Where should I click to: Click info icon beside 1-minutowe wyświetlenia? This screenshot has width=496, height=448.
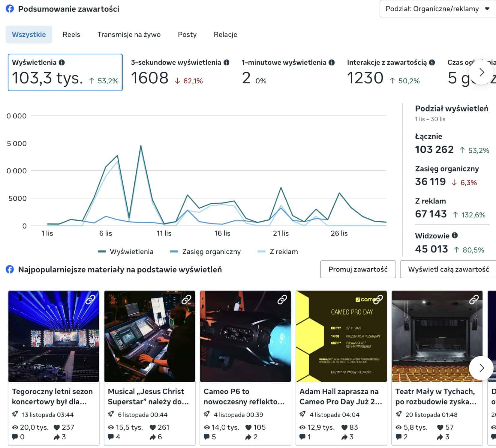point(332,62)
